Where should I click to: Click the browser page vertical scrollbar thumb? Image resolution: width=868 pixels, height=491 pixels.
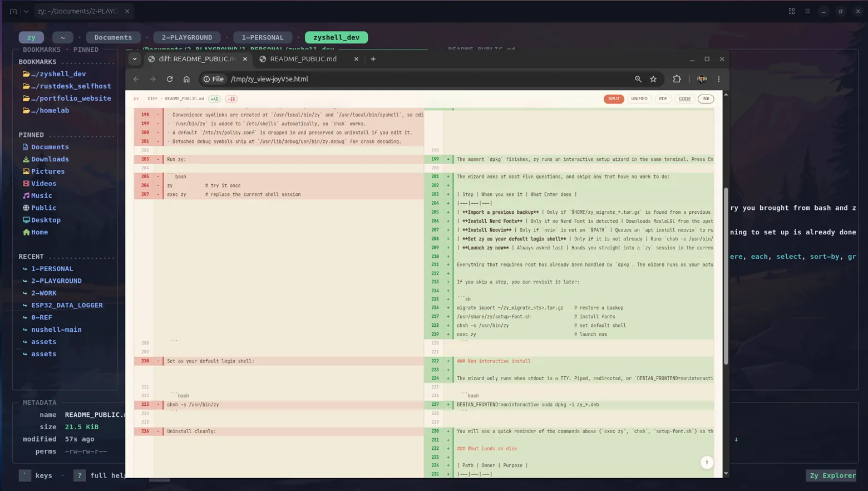pos(726,277)
